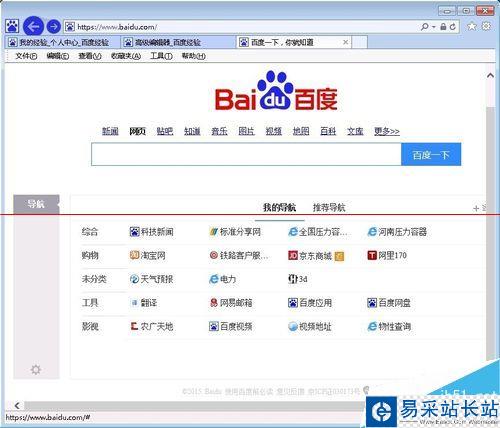Screen dimensions: 500x428
Task: Open the 文库 link
Action: click(355, 131)
